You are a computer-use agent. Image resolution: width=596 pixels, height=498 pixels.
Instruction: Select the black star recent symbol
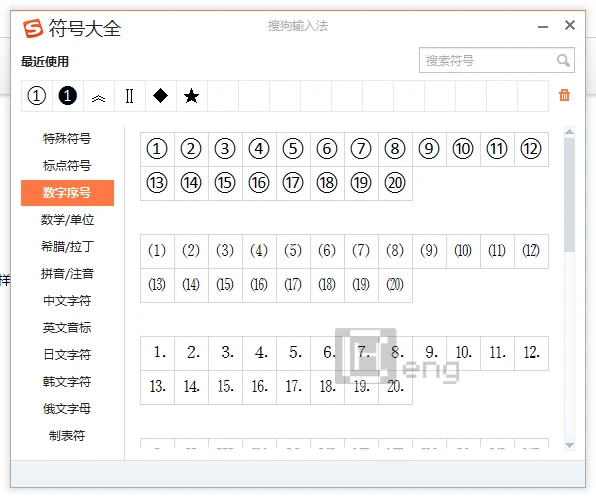tap(192, 96)
